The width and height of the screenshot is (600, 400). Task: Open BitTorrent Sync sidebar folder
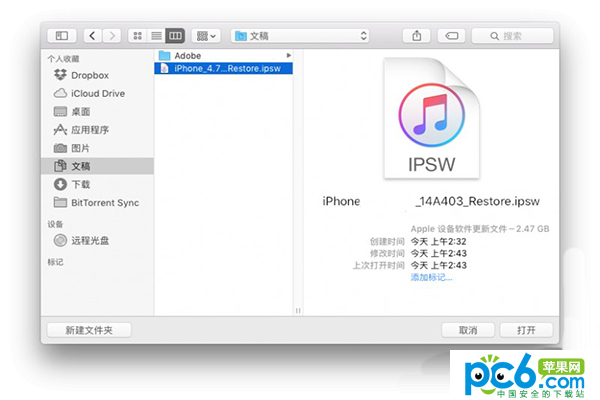click(103, 202)
